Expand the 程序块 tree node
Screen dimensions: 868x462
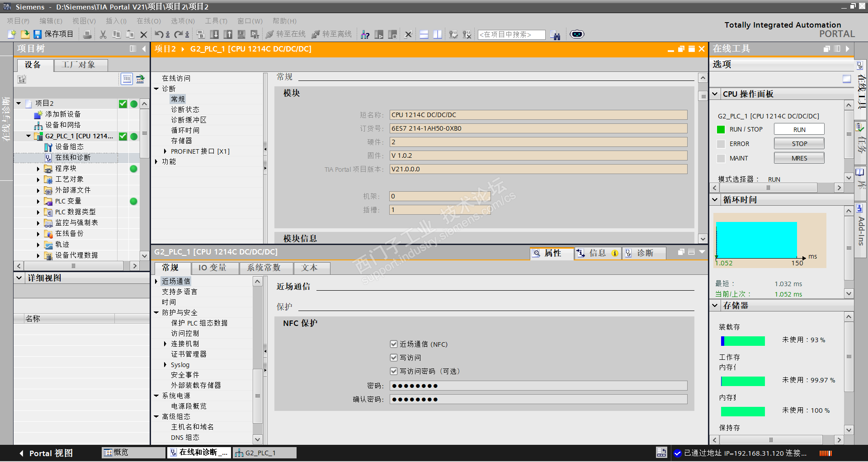[38, 169]
